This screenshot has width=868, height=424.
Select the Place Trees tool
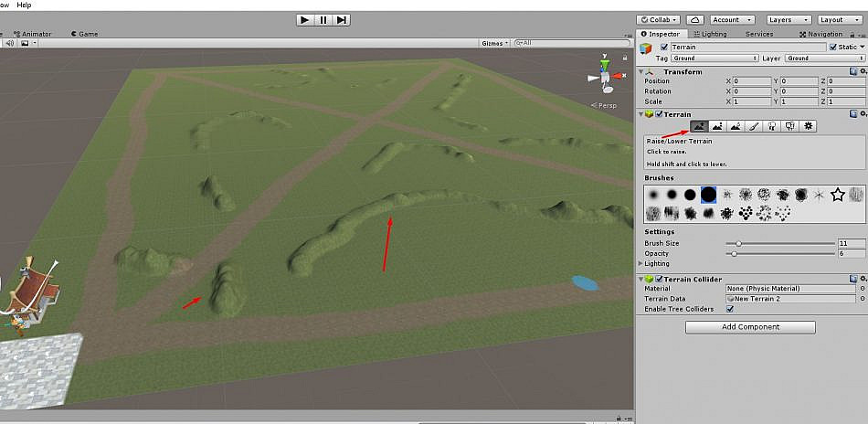click(x=772, y=126)
